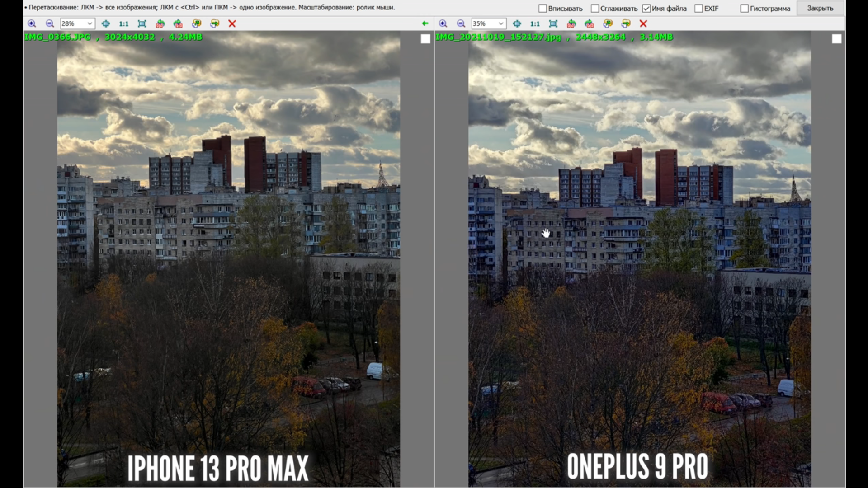868x488 pixels.
Task: Open left pane 28% zoom dropdown
Action: [90, 23]
